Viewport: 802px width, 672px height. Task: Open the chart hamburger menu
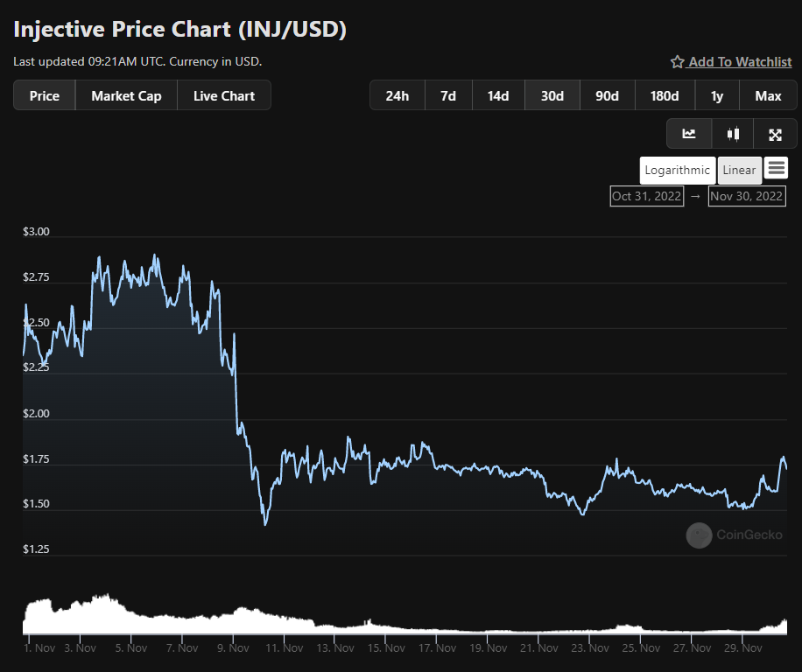(777, 168)
